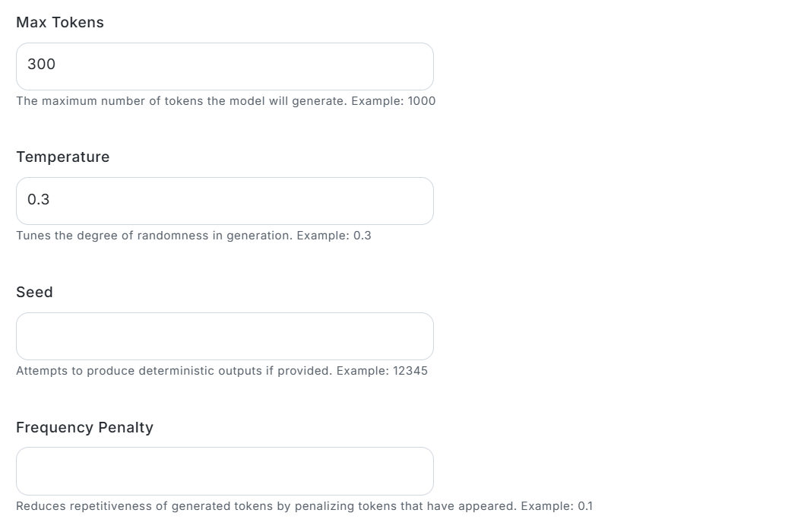
Task: Place cursor right after 0.3 in Temperature field
Action: pos(51,199)
